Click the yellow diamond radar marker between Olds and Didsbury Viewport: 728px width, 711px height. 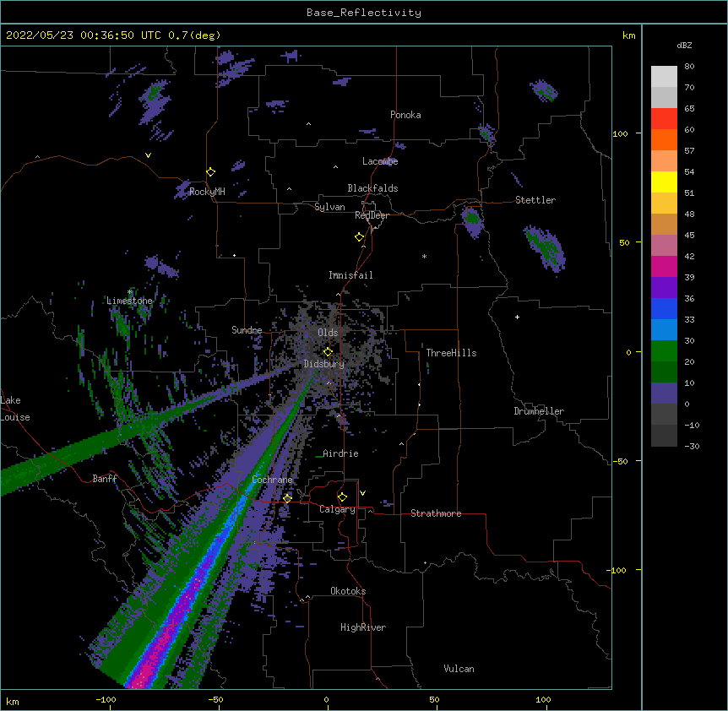(x=328, y=352)
